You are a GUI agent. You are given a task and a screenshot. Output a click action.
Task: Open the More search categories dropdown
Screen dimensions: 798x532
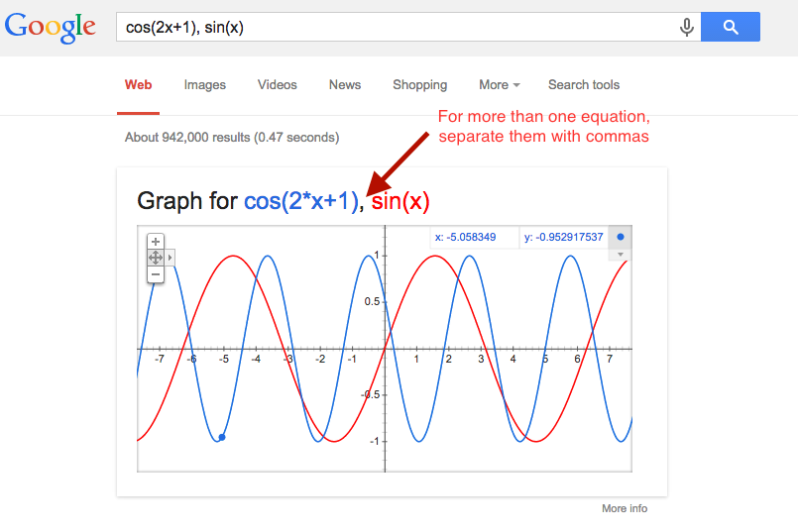tap(499, 85)
